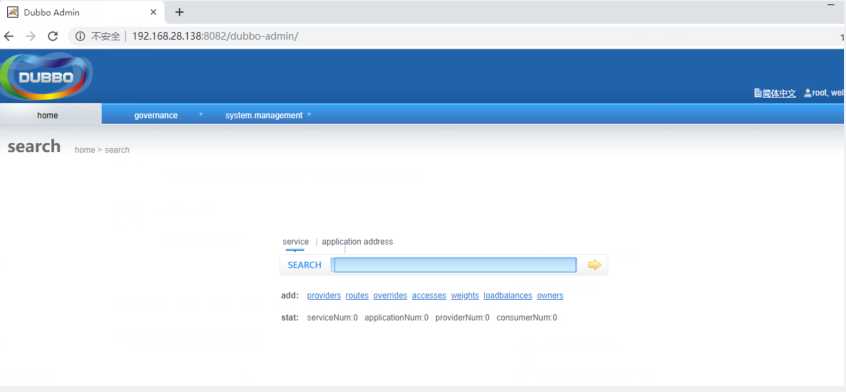Screen dimensions: 846x392
Task: Open the overrides add link
Action: [x=390, y=295]
